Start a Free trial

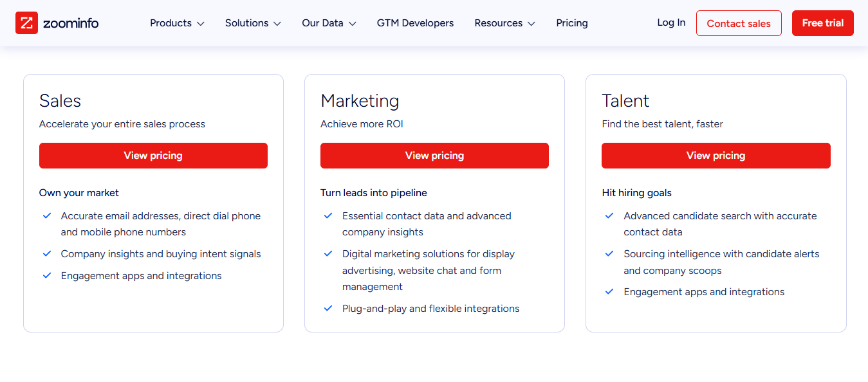point(822,23)
